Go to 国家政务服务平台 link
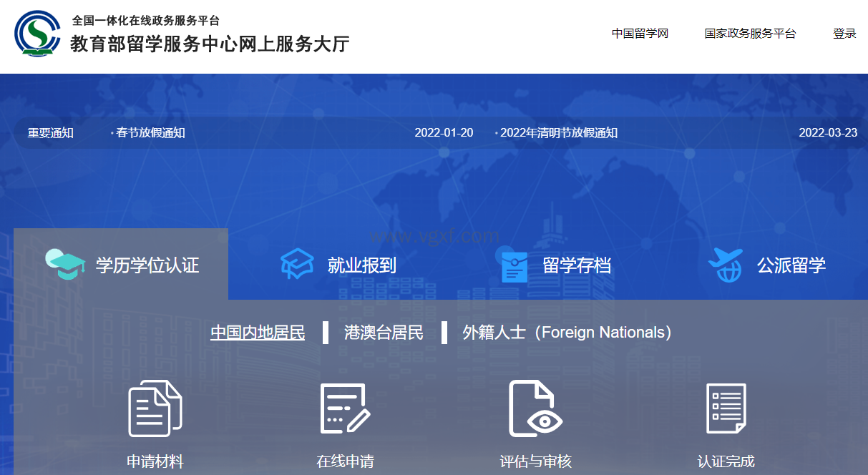This screenshot has width=868, height=475. 750,34
